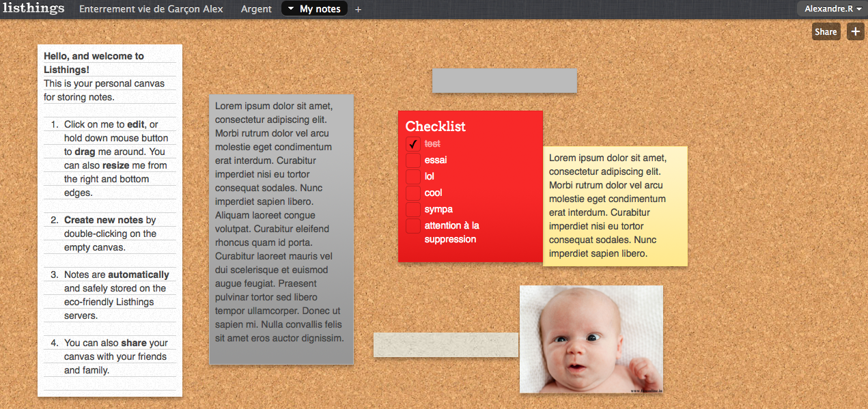Click the Listhings logo
The height and width of the screenshot is (409, 868).
(x=33, y=9)
